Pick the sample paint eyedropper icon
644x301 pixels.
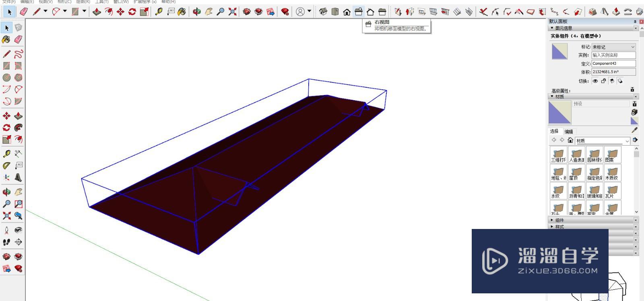click(634, 130)
